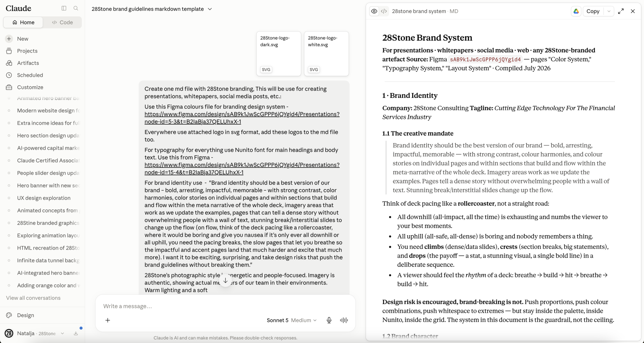This screenshot has width=644, height=343.
Task: Open 'AI-integrated hero banner' conversation
Action: click(42, 273)
